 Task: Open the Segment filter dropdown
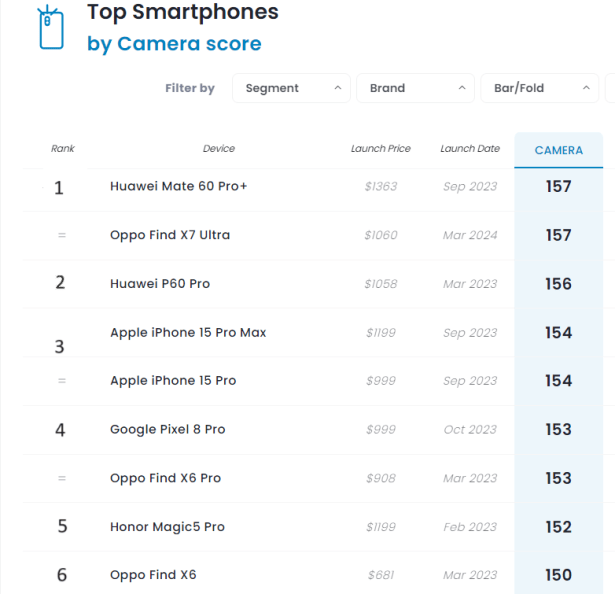(x=291, y=88)
